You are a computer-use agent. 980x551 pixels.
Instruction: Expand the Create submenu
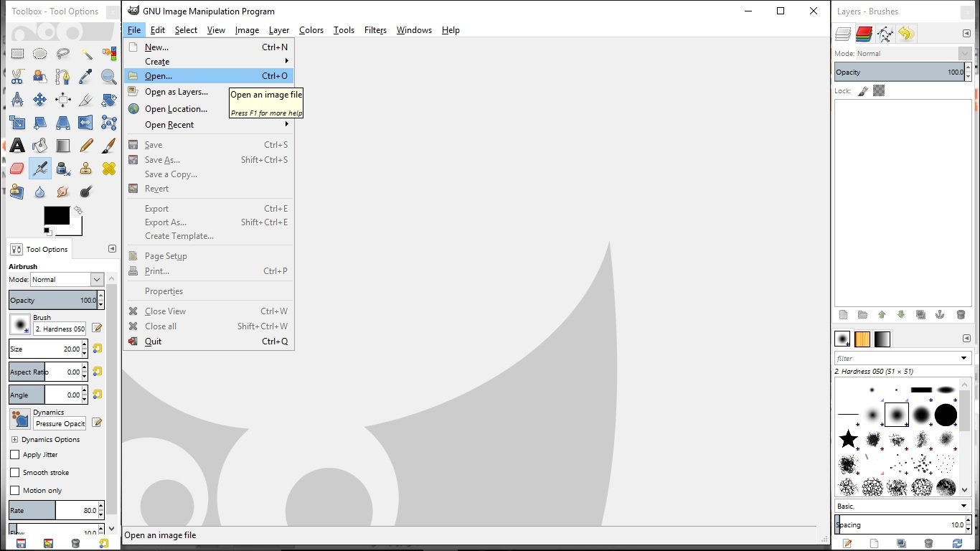pos(208,62)
